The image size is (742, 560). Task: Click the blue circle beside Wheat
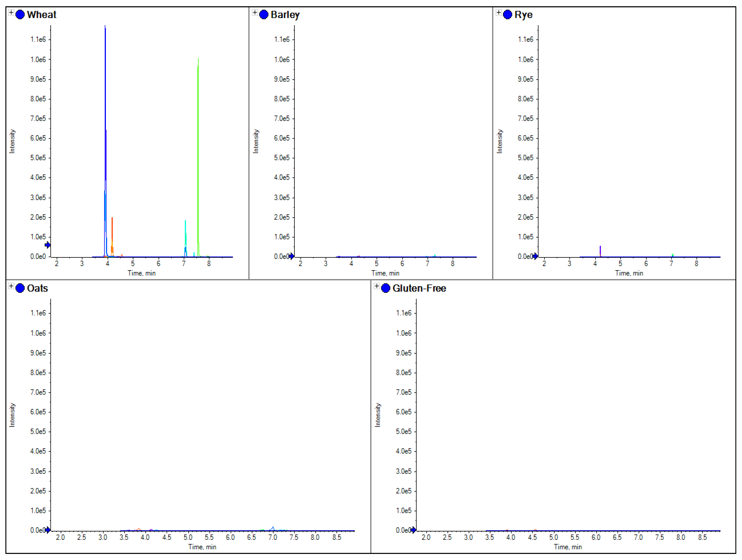[20, 15]
